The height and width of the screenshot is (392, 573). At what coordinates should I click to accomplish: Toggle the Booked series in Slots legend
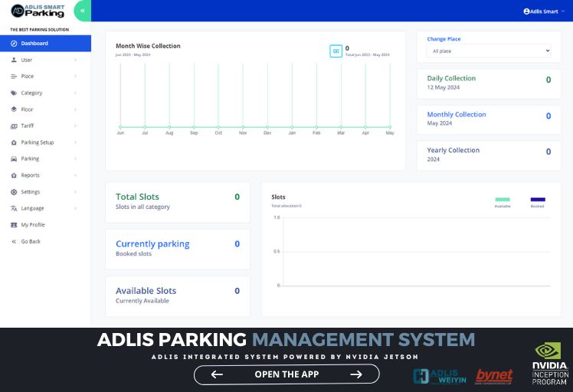click(538, 201)
